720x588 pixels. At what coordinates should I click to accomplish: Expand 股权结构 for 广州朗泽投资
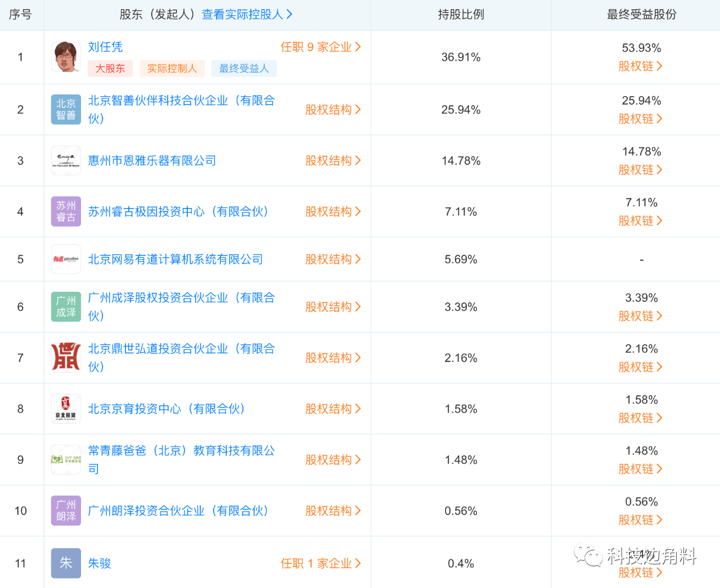[x=333, y=510]
